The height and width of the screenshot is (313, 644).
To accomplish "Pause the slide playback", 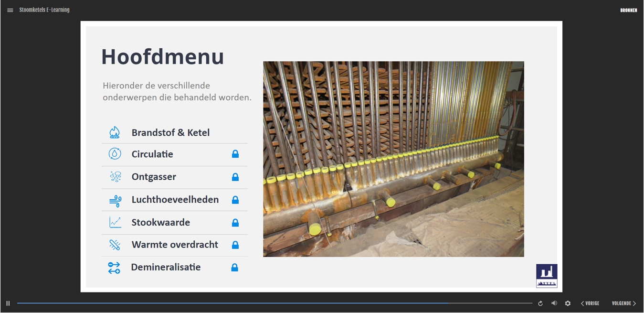I will pyautogui.click(x=8, y=303).
